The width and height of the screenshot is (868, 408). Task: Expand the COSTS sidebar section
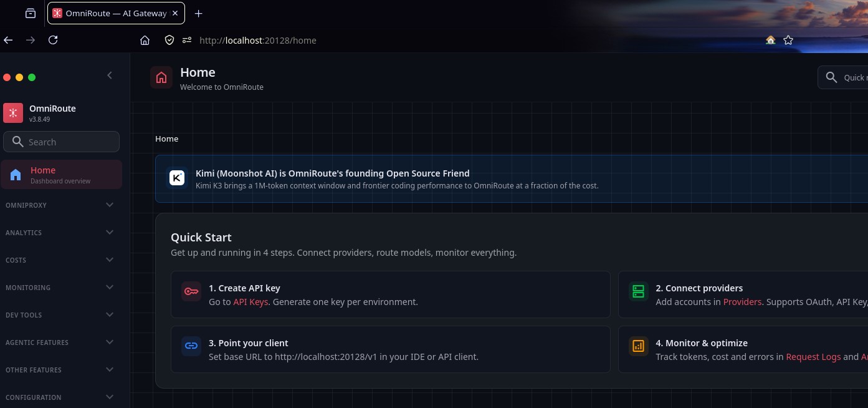point(61,260)
